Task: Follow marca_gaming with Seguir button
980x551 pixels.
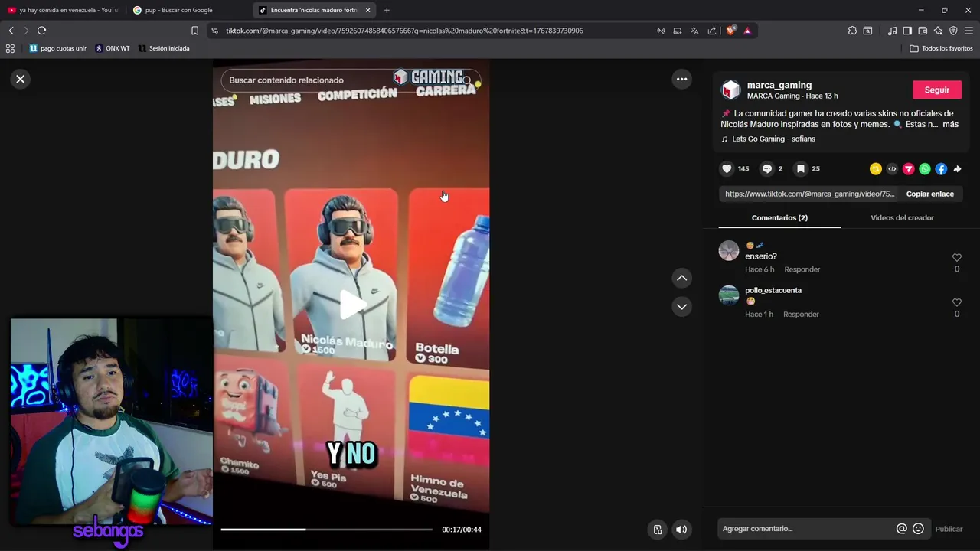Action: coord(936,90)
